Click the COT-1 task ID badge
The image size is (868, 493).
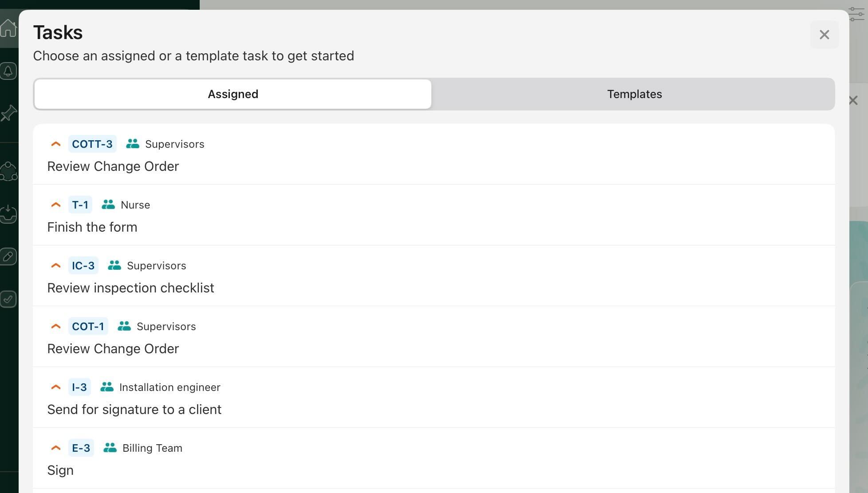tap(88, 327)
